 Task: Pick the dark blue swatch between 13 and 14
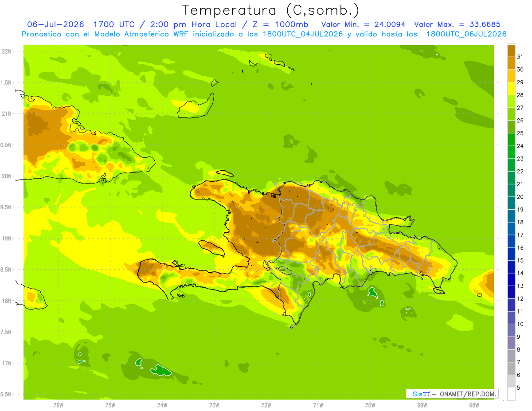[511, 280]
